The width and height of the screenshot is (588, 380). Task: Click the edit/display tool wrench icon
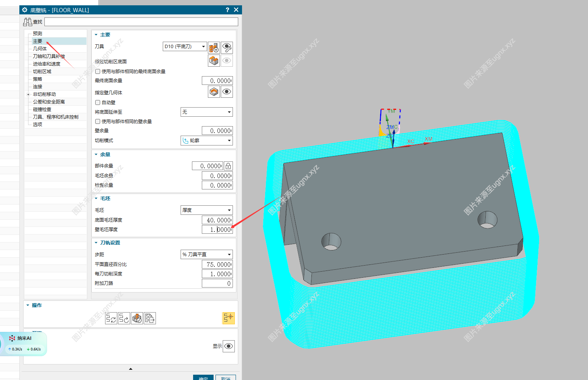[227, 47]
